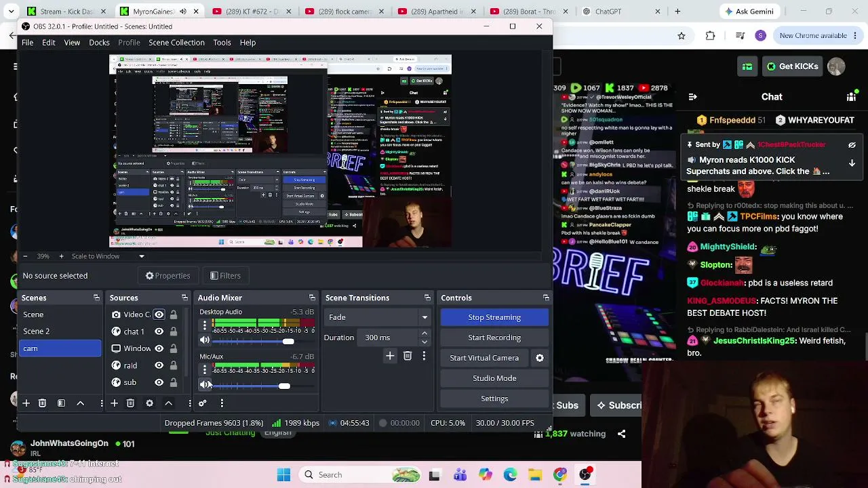
Task: Mute the Mic/Aux speaker icon
Action: (x=205, y=385)
